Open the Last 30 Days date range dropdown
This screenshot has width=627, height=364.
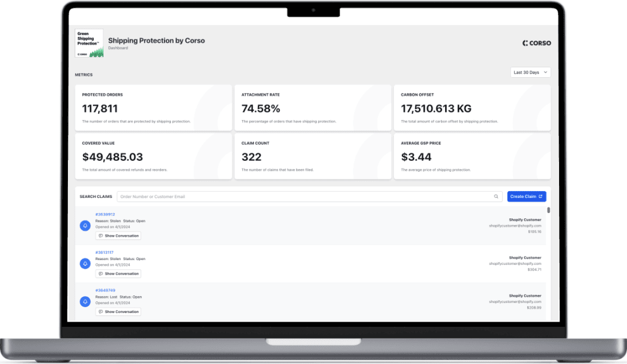pos(530,73)
